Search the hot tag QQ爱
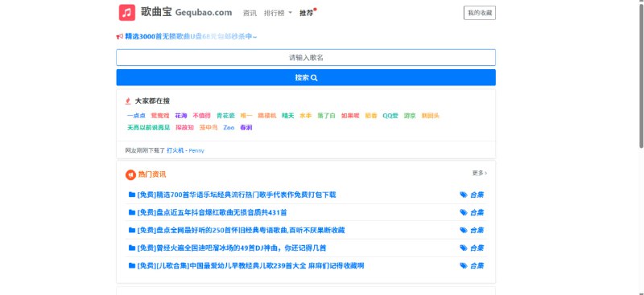Screen dimensions: 644x295 pos(390,116)
